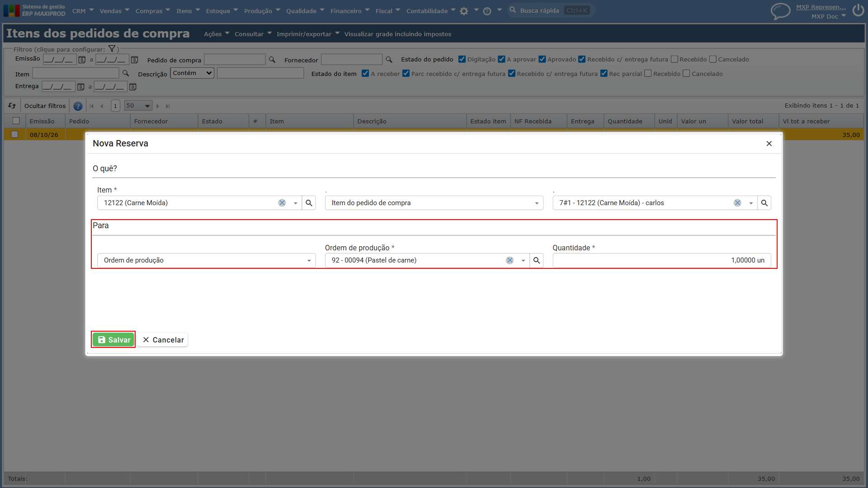868x488 pixels.
Task: Open the Financeiro menu
Action: click(x=350, y=11)
